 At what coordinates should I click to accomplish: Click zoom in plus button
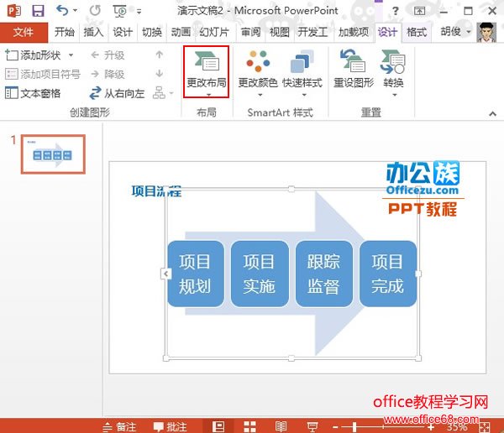[431, 427]
